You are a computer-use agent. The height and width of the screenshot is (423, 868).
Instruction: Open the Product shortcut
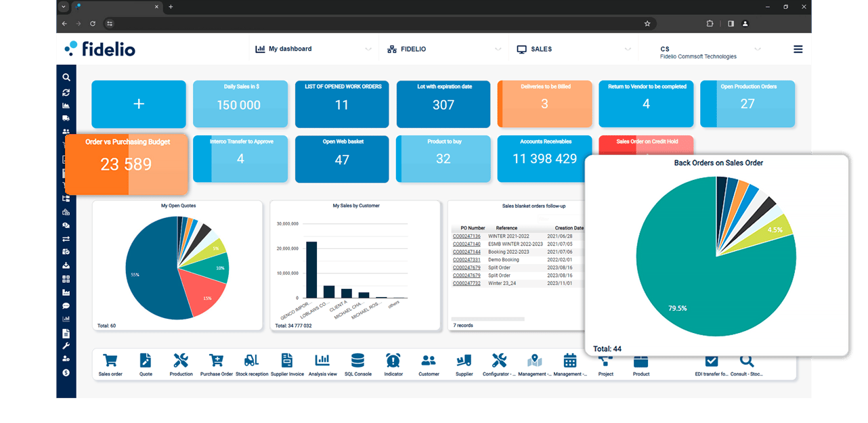click(x=641, y=365)
